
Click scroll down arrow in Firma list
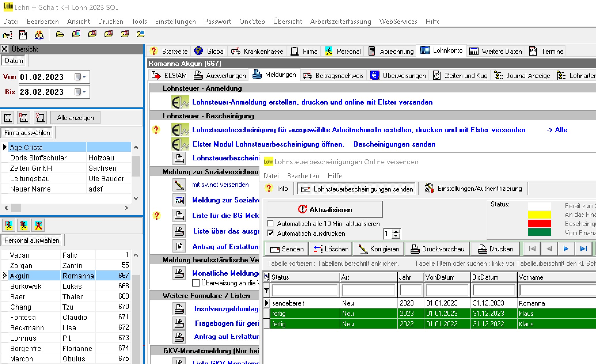click(x=136, y=198)
